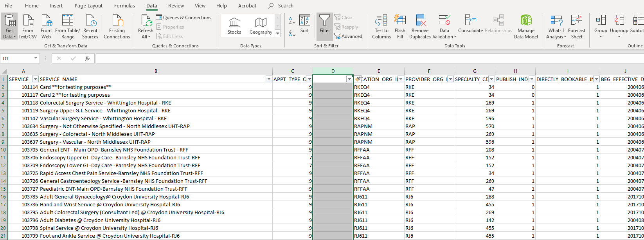Screen dimensions: 644x240
Task: Click the Insert Function fx button
Action: [87, 58]
